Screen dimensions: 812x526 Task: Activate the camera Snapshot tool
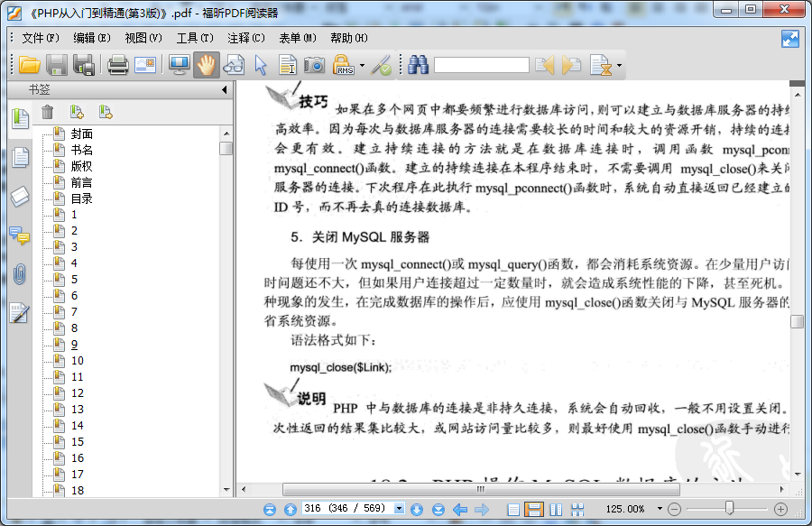314,65
